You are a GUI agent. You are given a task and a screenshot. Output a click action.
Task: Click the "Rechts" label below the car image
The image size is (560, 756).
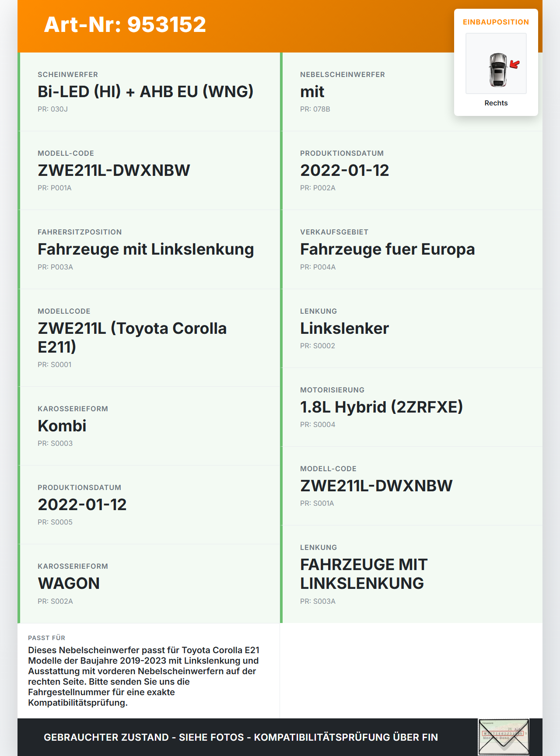click(x=496, y=103)
